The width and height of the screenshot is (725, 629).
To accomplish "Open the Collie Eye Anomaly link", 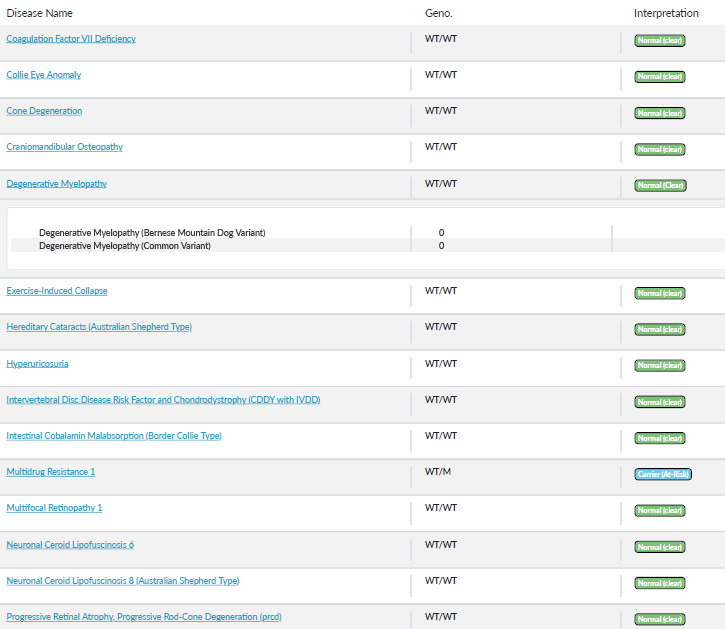I will [43, 75].
